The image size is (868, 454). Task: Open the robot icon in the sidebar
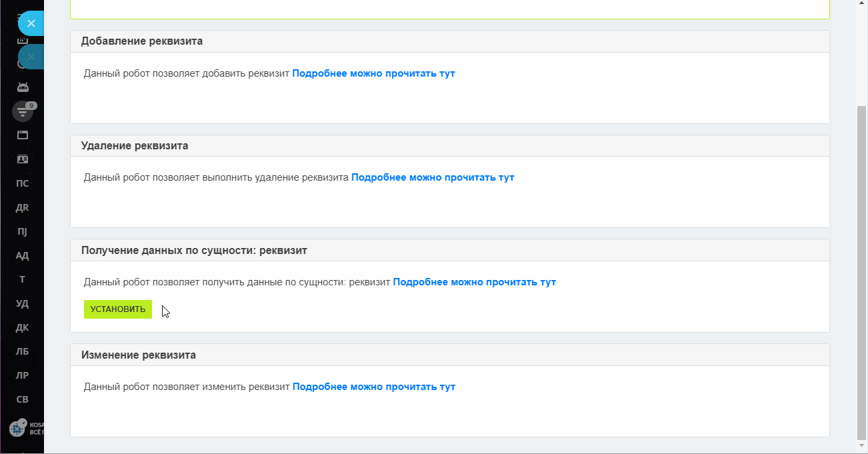pos(23,87)
